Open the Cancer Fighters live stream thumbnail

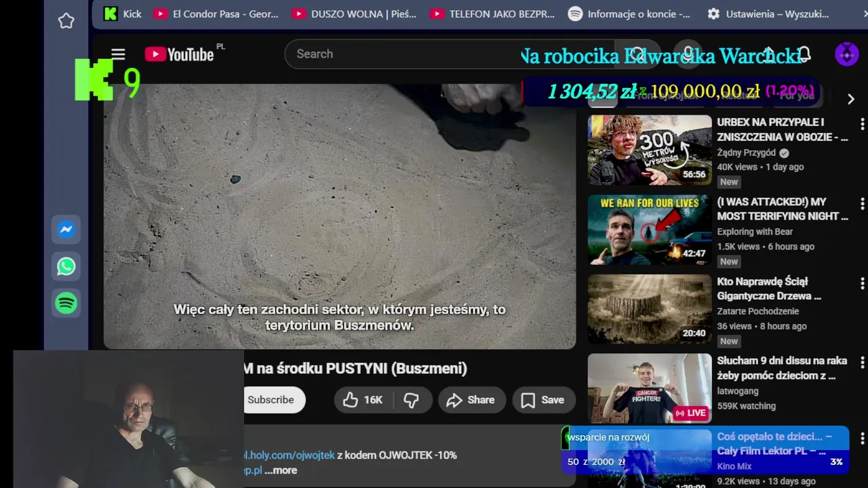click(x=650, y=388)
